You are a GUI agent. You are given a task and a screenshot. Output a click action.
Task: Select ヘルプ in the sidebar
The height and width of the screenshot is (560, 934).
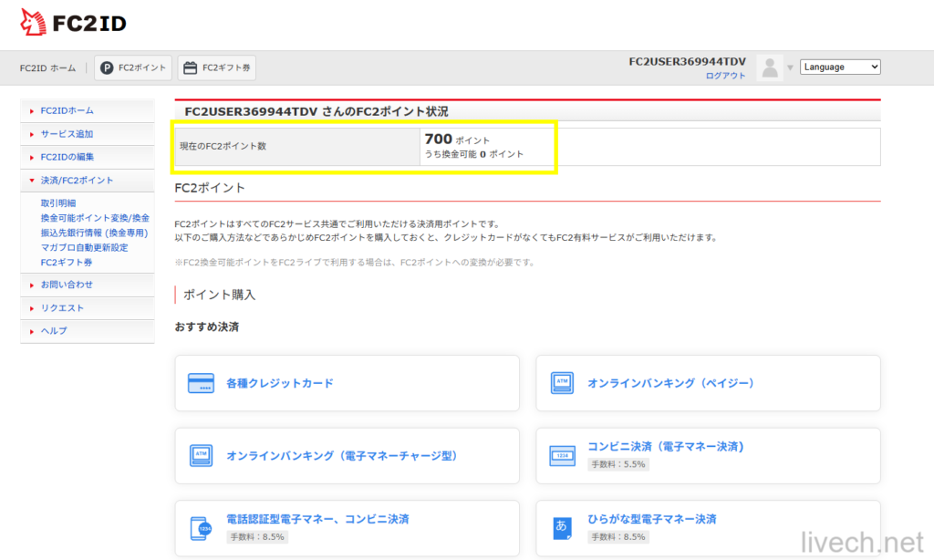54,331
